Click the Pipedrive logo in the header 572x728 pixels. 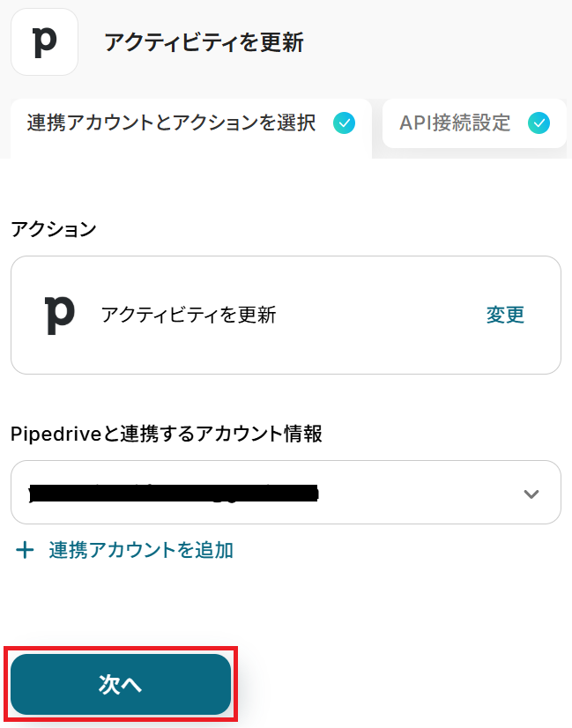44,42
